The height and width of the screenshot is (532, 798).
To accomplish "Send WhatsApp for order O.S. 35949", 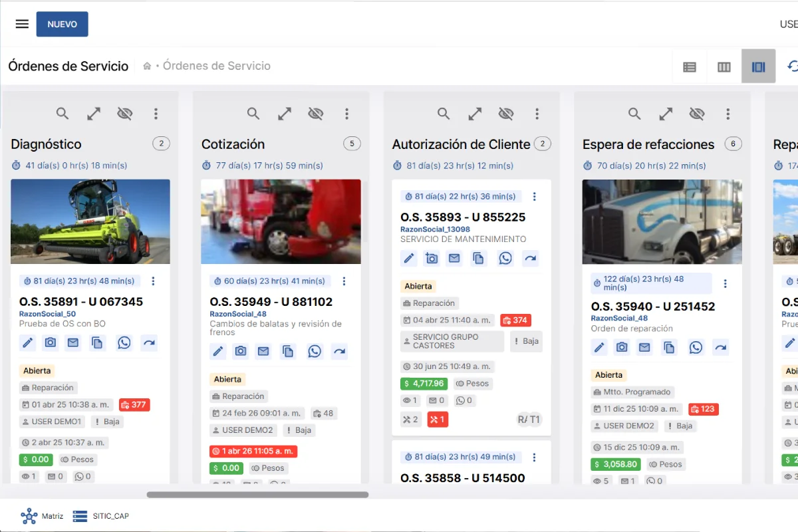I will pyautogui.click(x=315, y=351).
